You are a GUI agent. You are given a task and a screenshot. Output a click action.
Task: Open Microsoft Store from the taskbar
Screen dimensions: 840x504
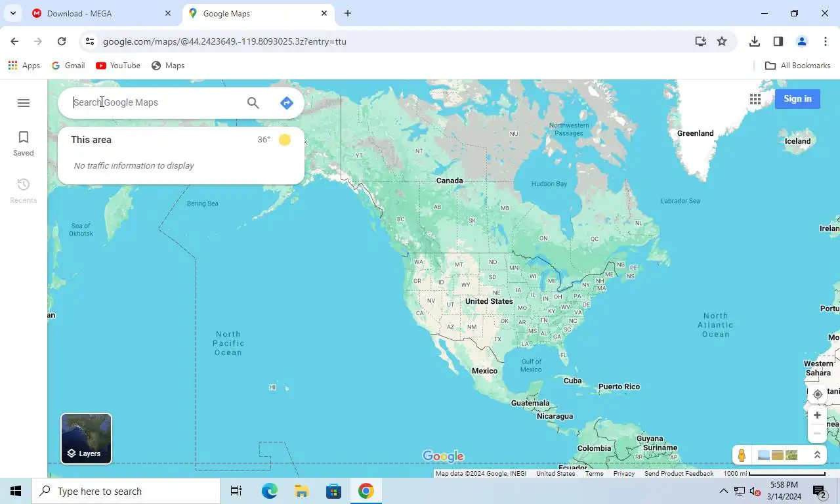click(333, 491)
